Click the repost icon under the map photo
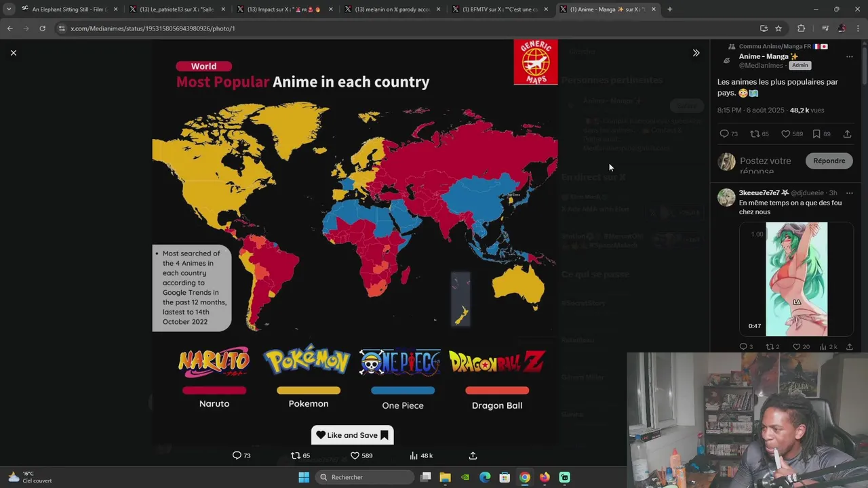 (x=295, y=455)
